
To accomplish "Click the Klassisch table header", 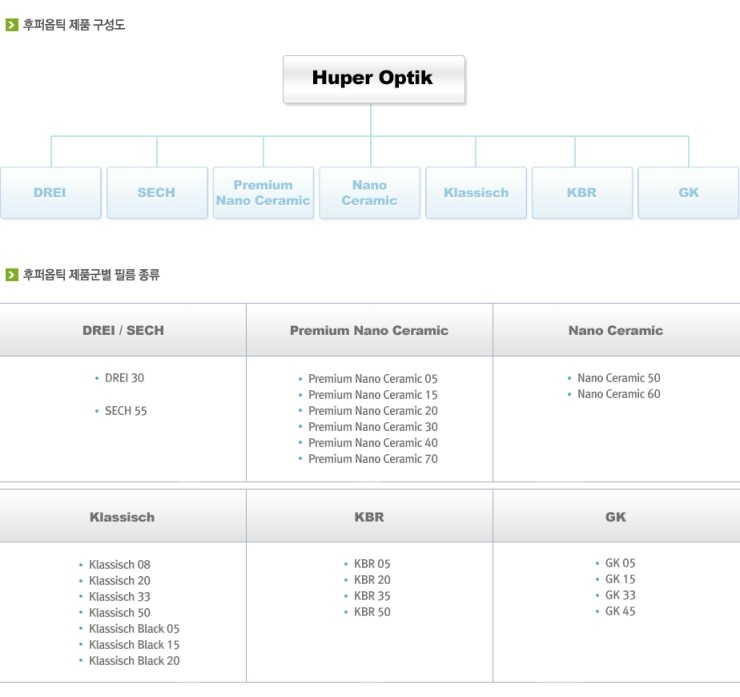I will [122, 517].
